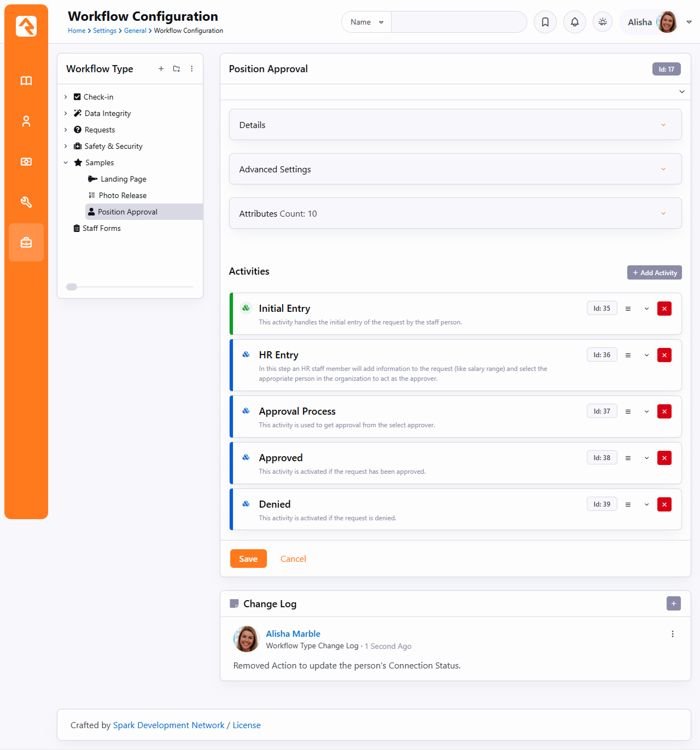Open the People section in sidebar

[x=26, y=121]
